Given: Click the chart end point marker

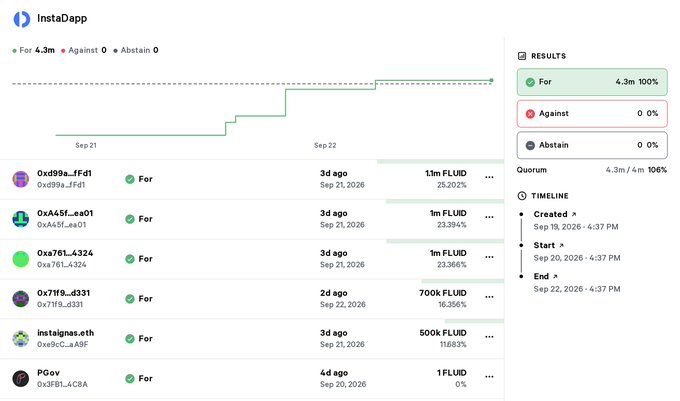Looking at the screenshot, I should coord(491,80).
